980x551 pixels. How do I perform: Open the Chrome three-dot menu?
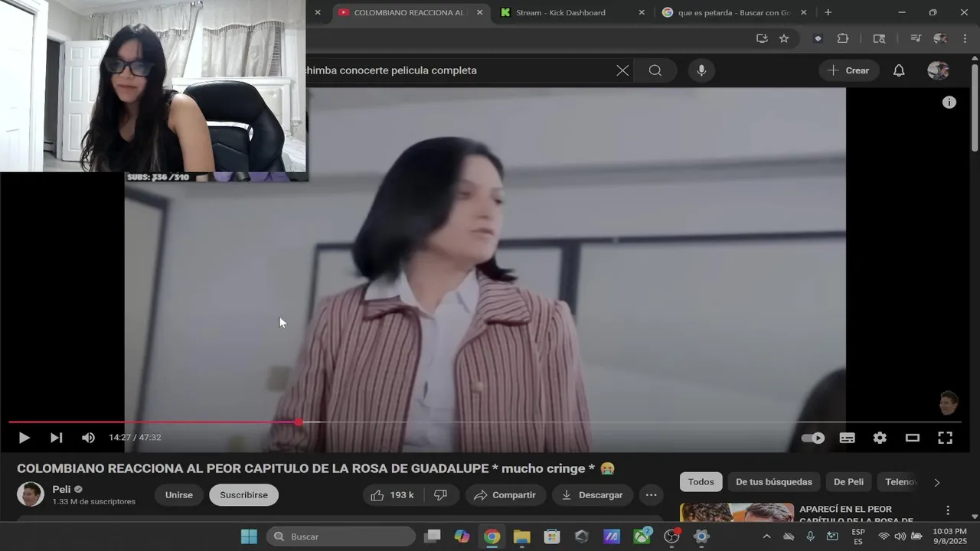coord(964,38)
